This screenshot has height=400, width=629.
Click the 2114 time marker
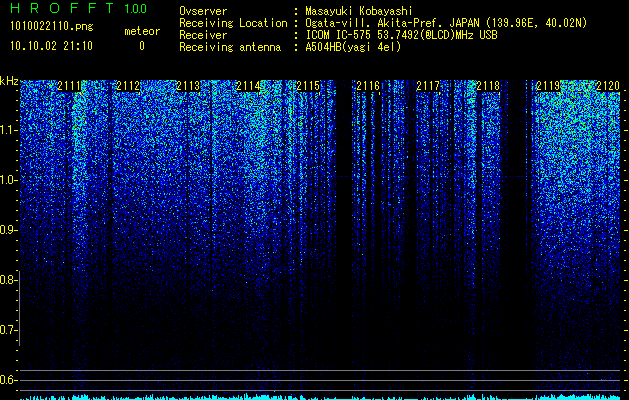pos(248,86)
